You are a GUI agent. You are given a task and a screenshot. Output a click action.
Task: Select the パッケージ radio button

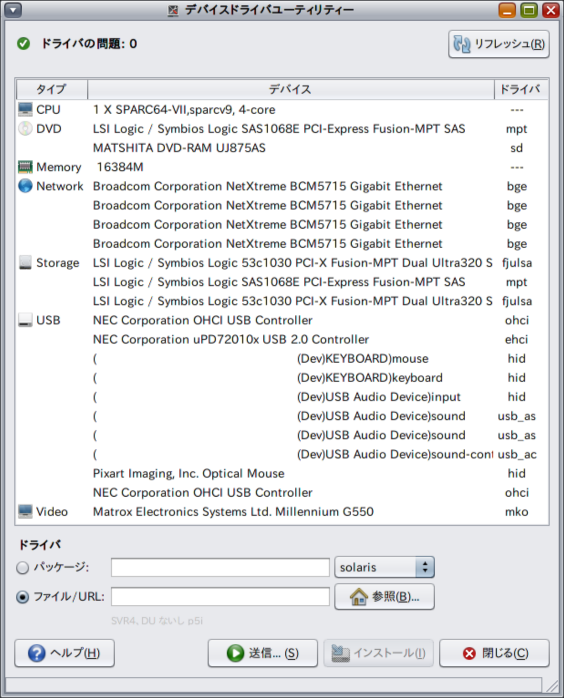coord(23,568)
